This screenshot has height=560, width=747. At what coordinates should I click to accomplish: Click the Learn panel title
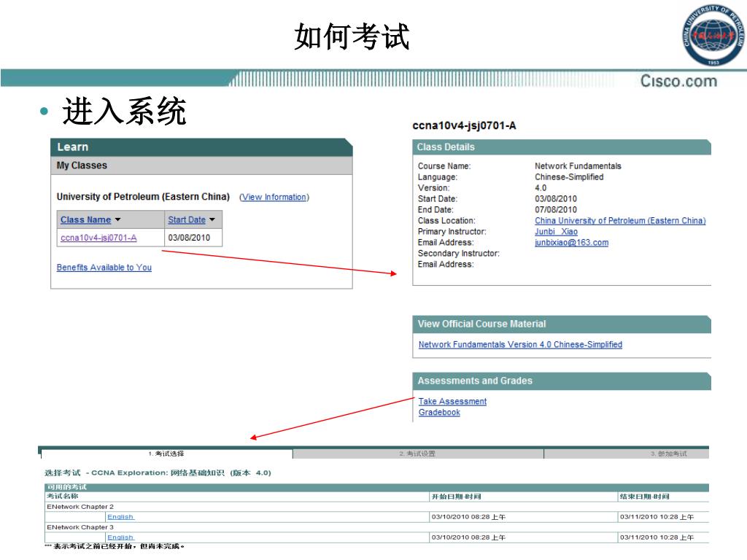[73, 147]
